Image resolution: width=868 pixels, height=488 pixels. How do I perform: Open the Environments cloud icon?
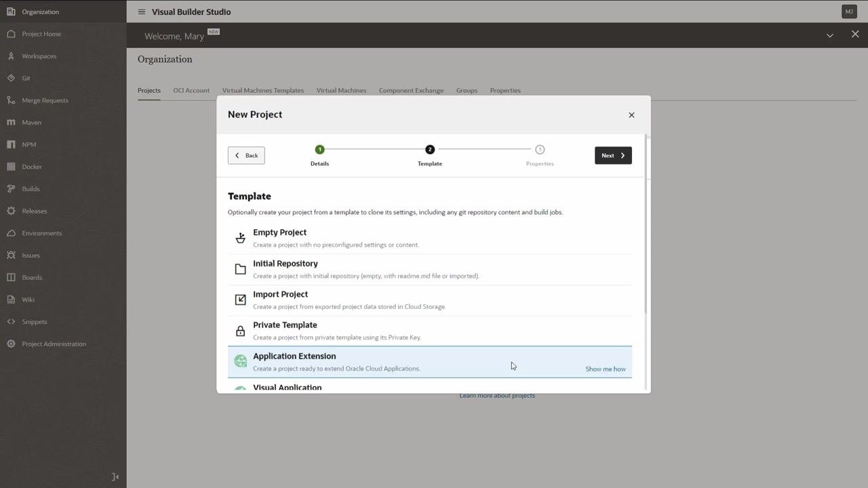click(11, 233)
